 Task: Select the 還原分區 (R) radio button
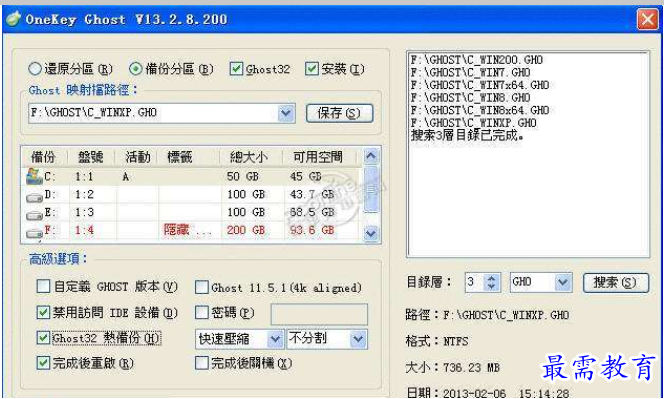34,69
